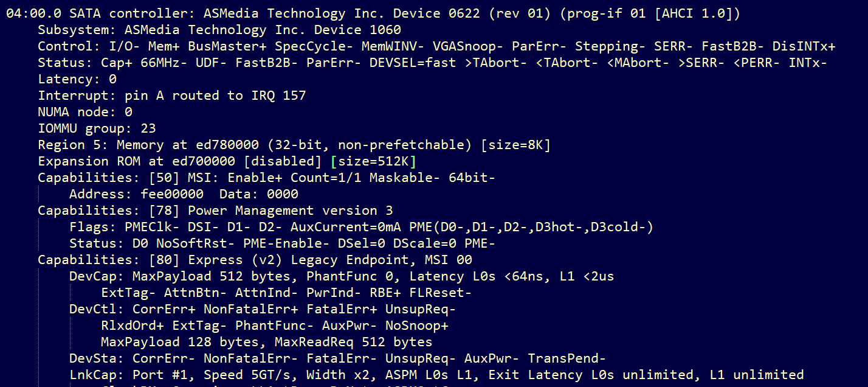This screenshot has width=868, height=387.
Task: Click "MaxReadReq 512 bytes" text
Action: 353,342
